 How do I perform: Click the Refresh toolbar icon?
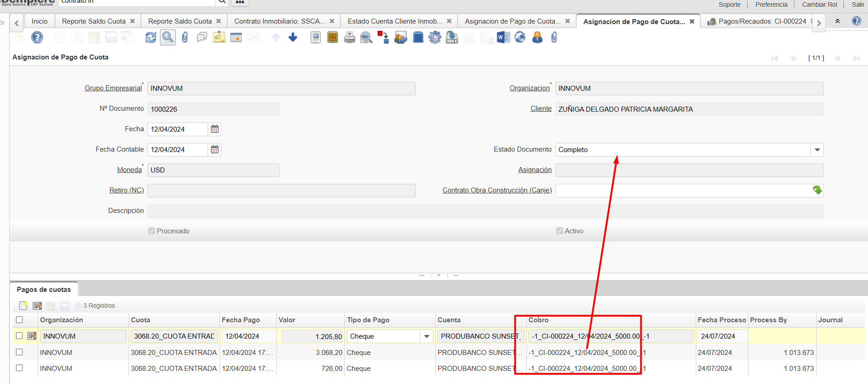click(x=150, y=37)
